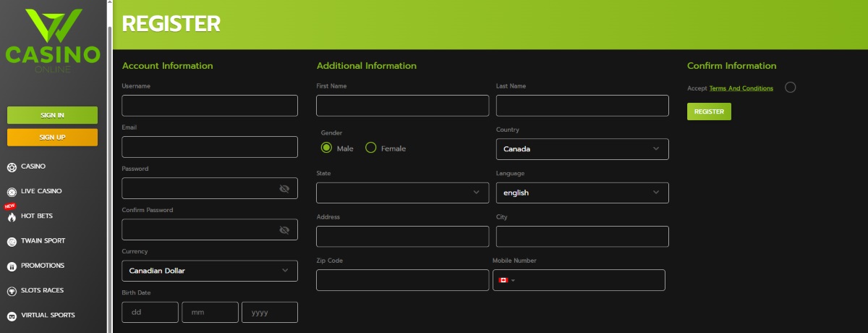The width and height of the screenshot is (868, 333).
Task: Click the Twain Sport ball icon
Action: tap(12, 241)
